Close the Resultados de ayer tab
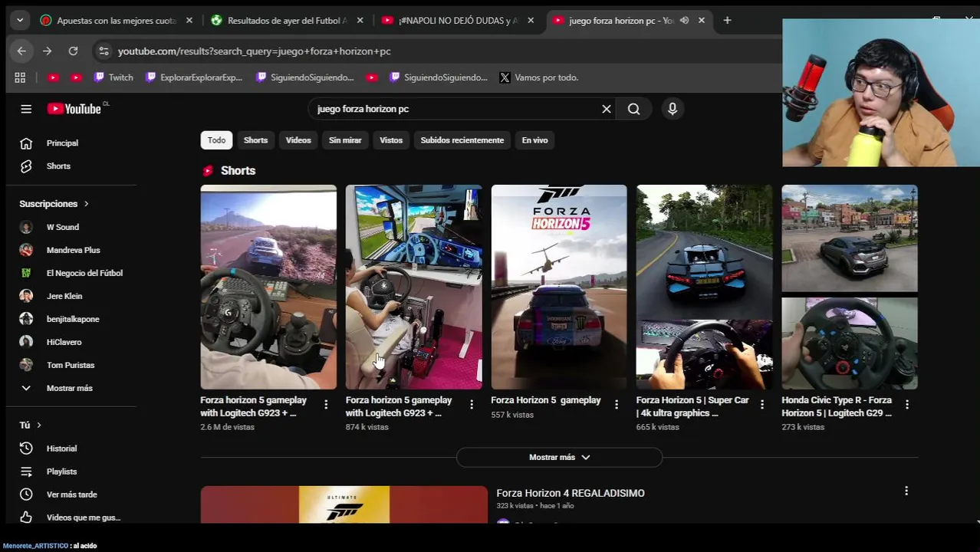Viewport: 980px width, 552px height. tap(360, 21)
